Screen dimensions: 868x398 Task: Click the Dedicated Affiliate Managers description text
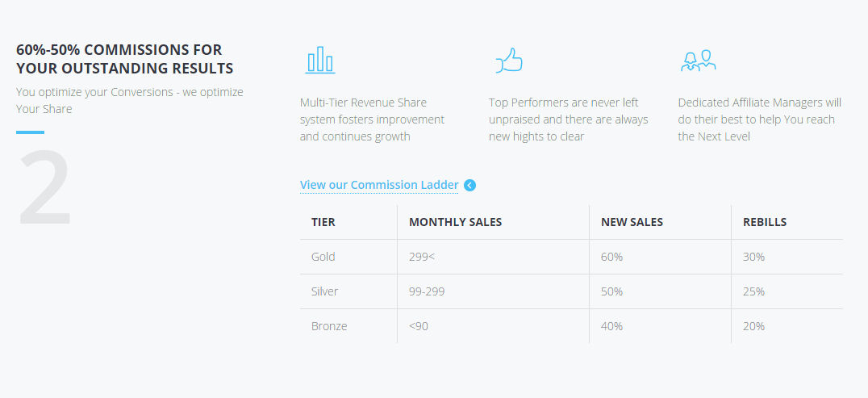pos(760,119)
